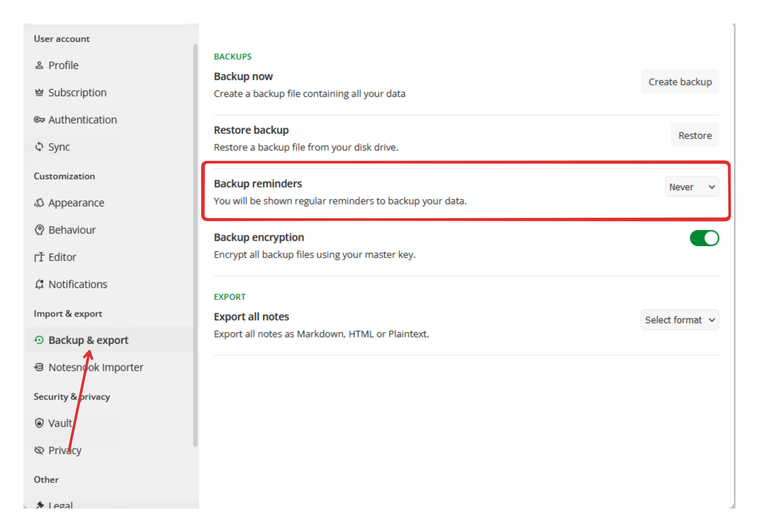Click the Editor text-cursor icon

click(39, 257)
